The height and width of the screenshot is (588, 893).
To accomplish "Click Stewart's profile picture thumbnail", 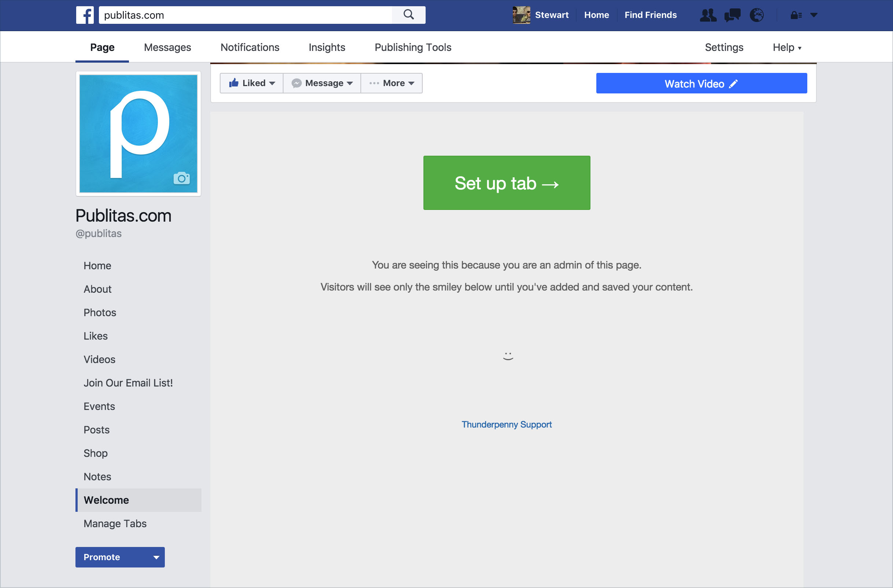I will (522, 15).
